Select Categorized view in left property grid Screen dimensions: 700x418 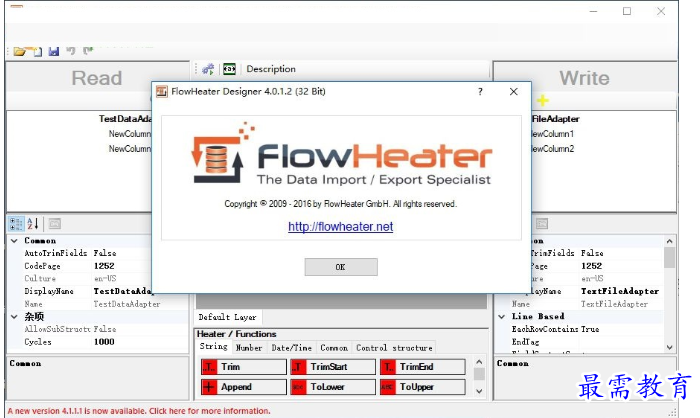click(x=16, y=224)
